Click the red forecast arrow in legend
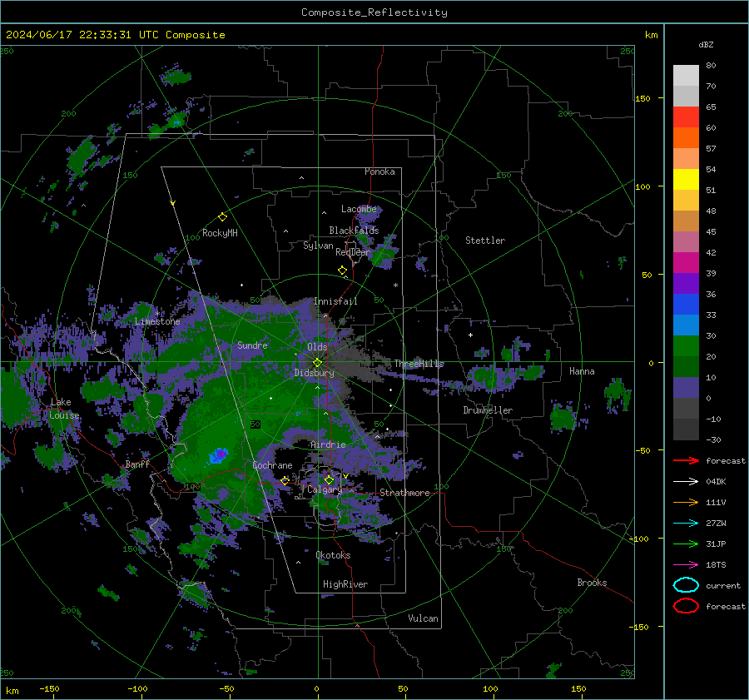The height and width of the screenshot is (700, 749). 686,460
